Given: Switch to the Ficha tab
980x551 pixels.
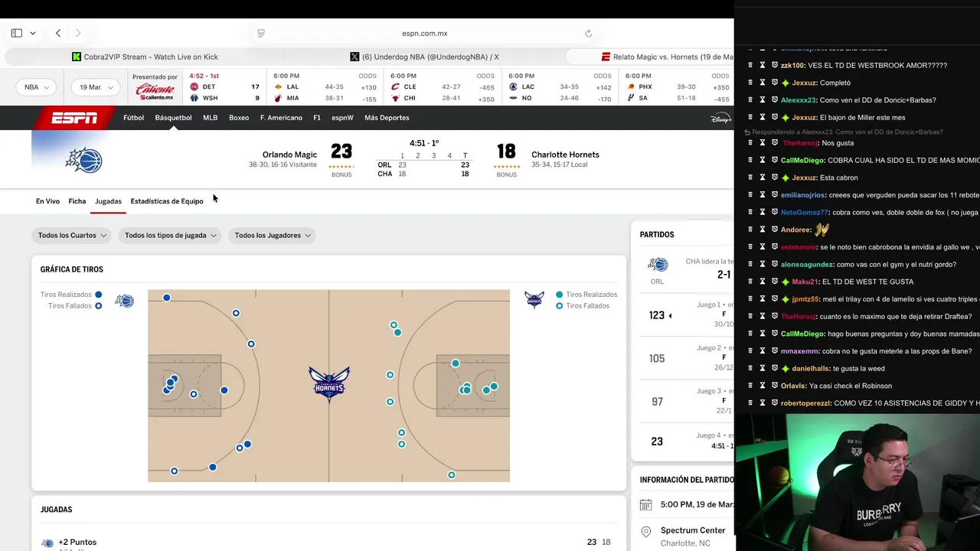Looking at the screenshot, I should (x=77, y=201).
